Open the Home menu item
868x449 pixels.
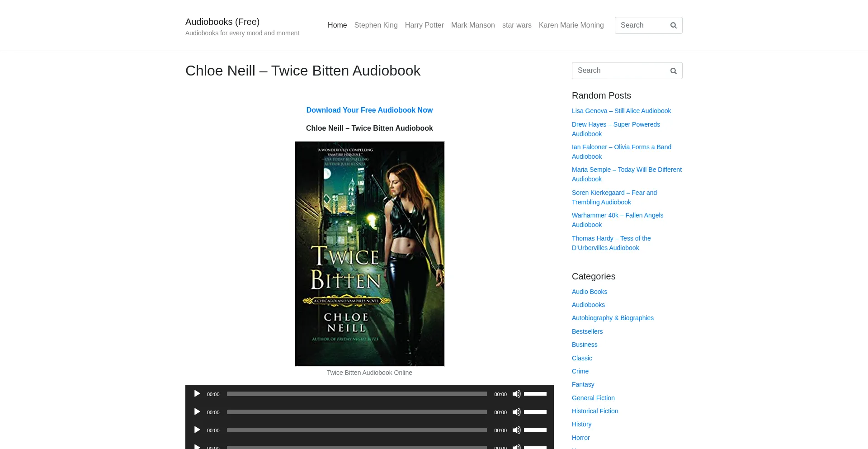pyautogui.click(x=337, y=25)
